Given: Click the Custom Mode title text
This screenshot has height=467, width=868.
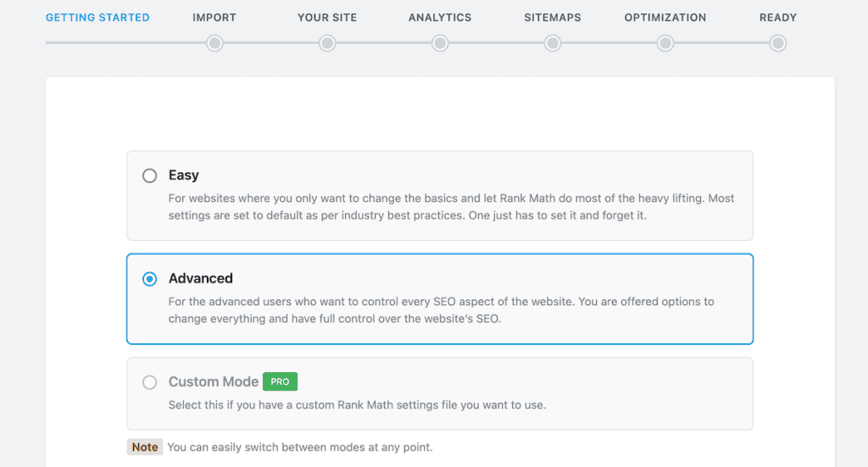Looking at the screenshot, I should 214,381.
